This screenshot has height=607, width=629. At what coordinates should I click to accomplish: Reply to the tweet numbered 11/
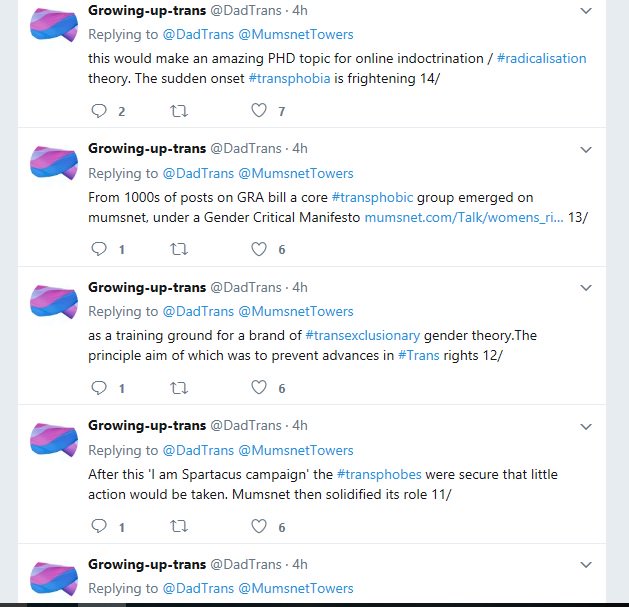[x=99, y=526]
